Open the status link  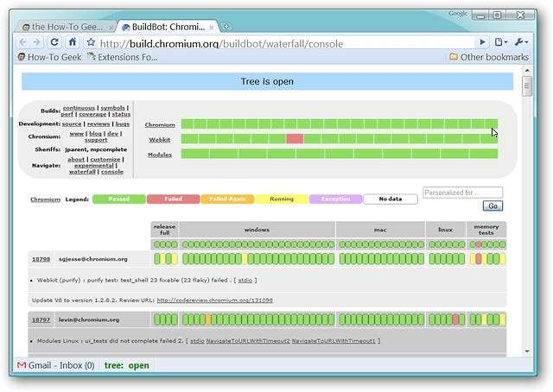point(121,114)
